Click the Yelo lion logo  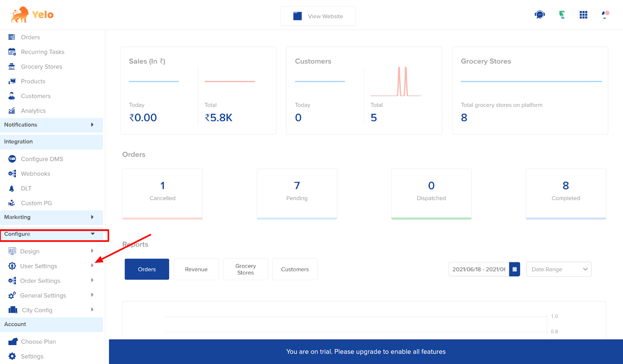coord(20,15)
